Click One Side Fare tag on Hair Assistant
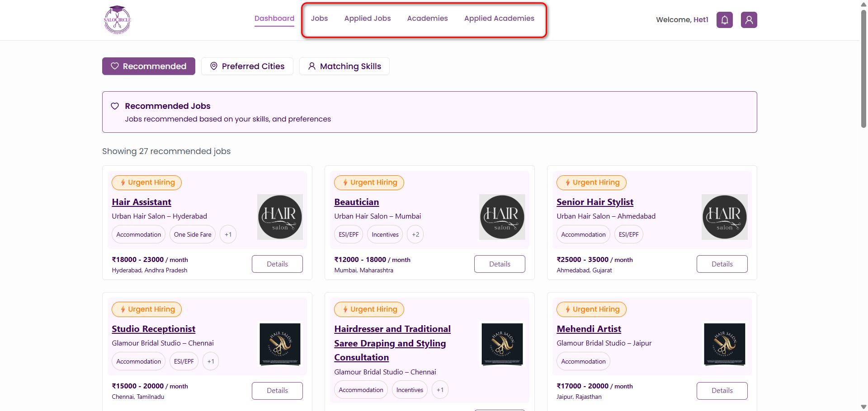Viewport: 868px width, 411px height. 193,234
